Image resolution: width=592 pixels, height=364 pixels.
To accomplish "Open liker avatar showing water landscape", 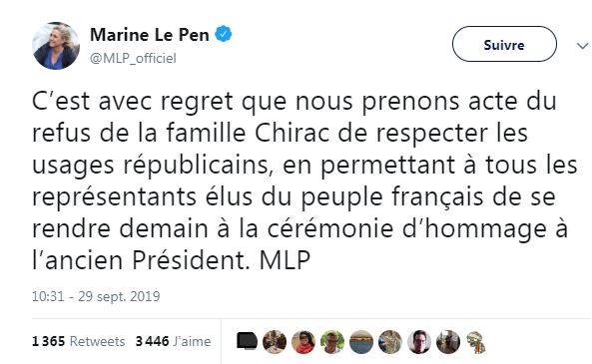I will (361, 342).
